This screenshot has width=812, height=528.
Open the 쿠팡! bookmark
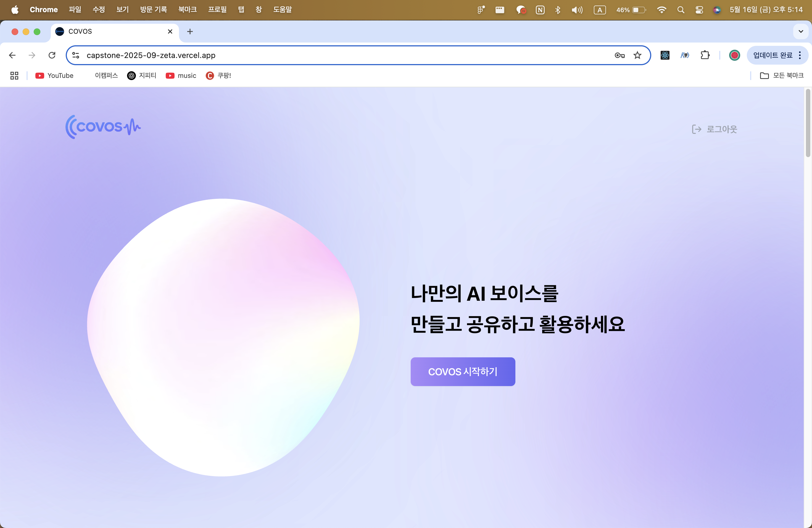pyautogui.click(x=218, y=75)
